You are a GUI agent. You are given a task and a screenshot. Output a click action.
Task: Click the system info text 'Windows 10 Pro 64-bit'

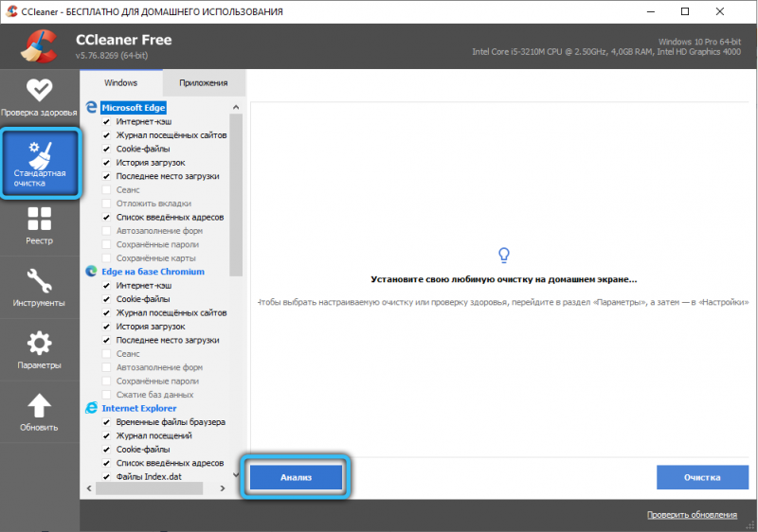pos(699,42)
